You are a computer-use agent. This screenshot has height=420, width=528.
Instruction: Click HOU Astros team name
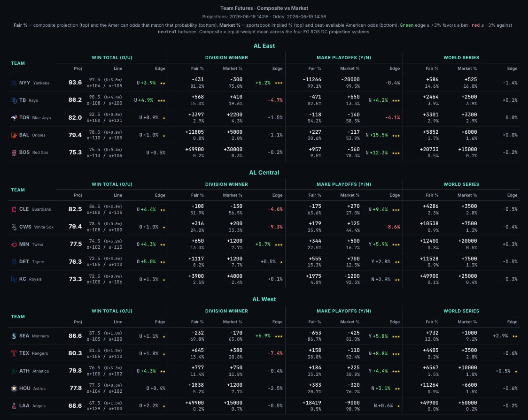point(32,389)
